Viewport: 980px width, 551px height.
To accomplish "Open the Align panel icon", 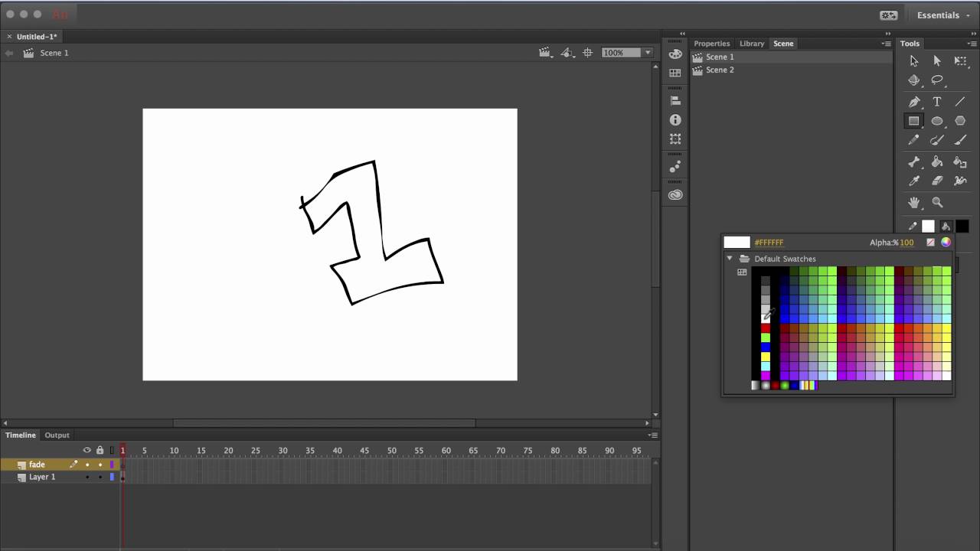I will (x=675, y=100).
